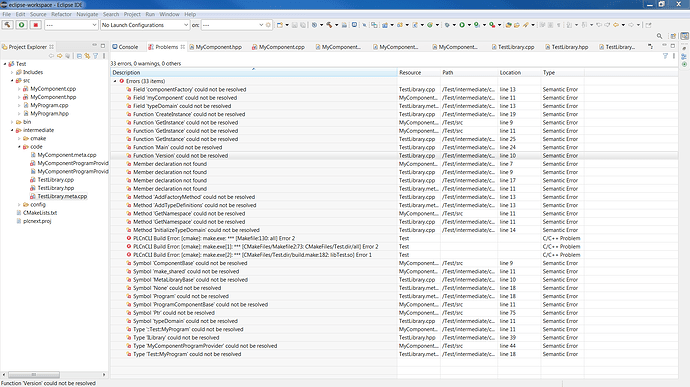The width and height of the screenshot is (690, 387).
Task: Click Open Perspective icon
Action: [x=673, y=36]
